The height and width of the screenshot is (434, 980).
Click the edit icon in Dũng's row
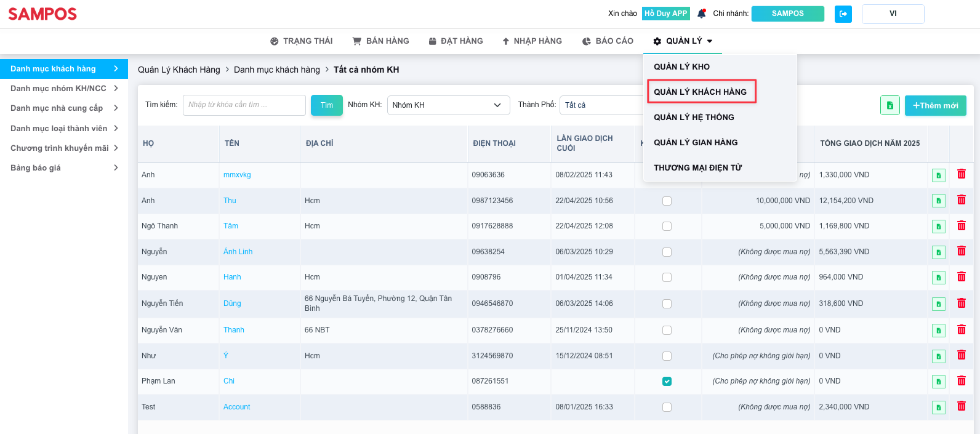[939, 304]
